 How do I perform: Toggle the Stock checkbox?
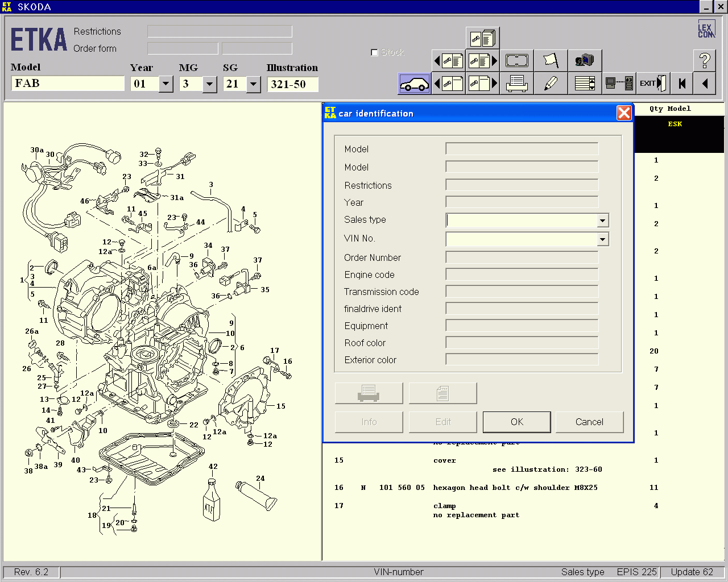[x=374, y=52]
